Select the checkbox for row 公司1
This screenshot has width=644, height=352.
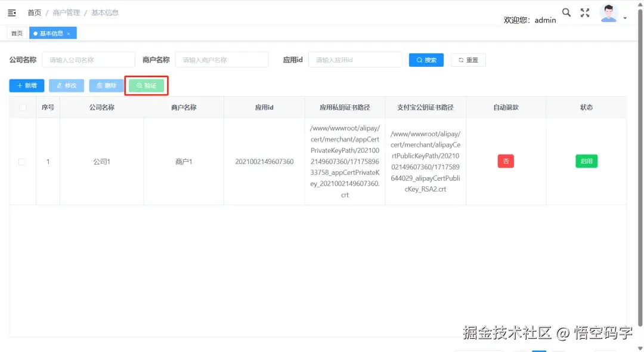[x=21, y=161]
